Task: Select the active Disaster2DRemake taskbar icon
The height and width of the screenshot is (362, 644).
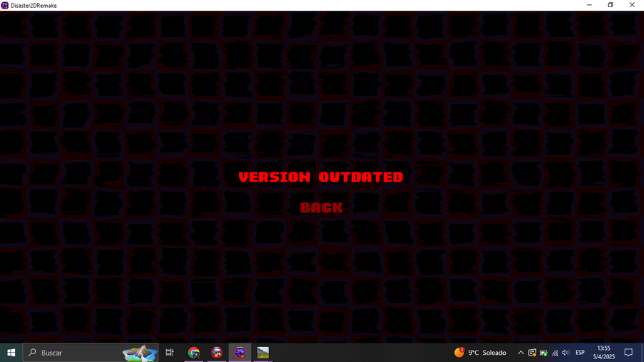Action: [240, 353]
